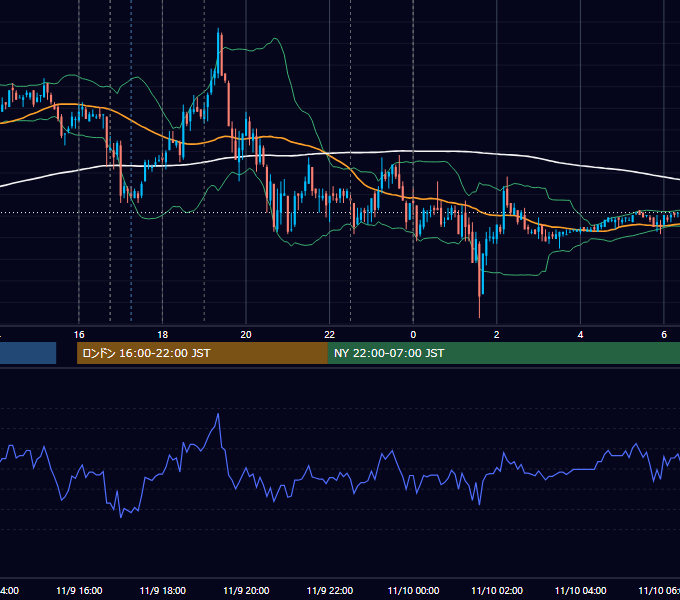Click the 11/9 20:00 time label
This screenshot has height=600, width=680.
[x=246, y=590]
